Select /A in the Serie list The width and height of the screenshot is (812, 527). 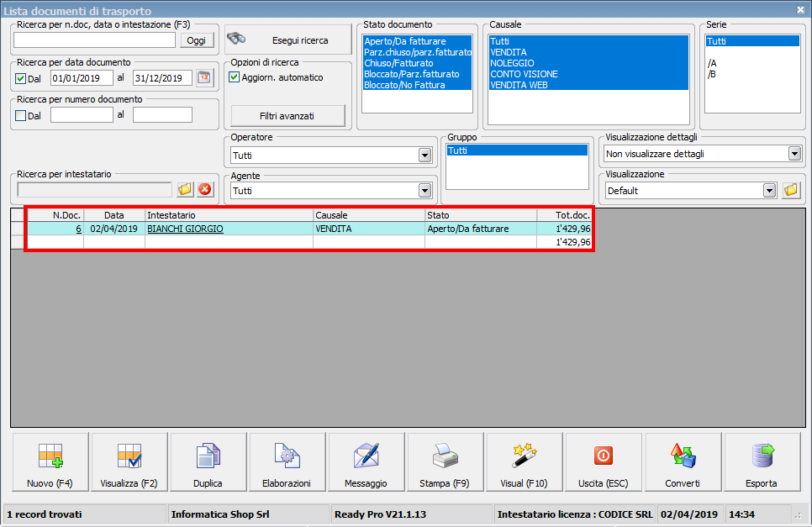(752, 63)
